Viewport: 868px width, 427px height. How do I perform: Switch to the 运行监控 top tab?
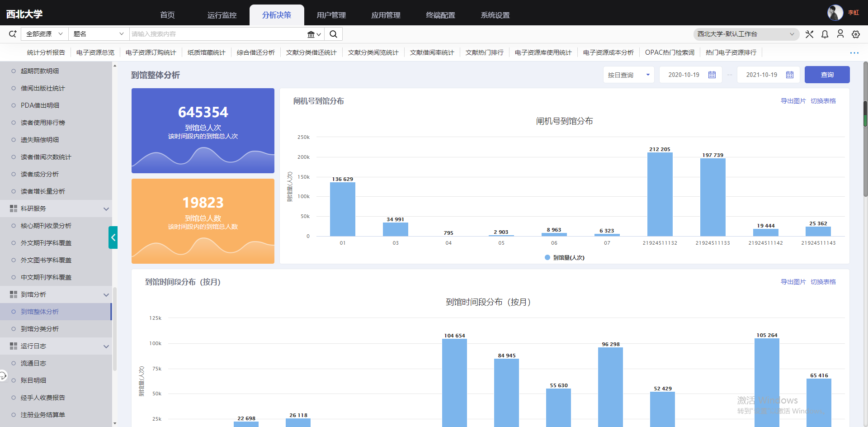(x=222, y=15)
